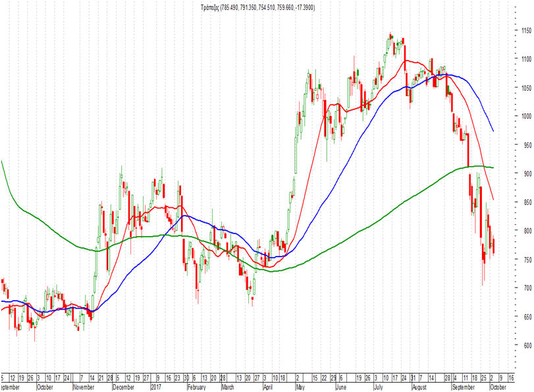The width and height of the screenshot is (534, 392).
Task: Click date label 21 above November
Action: (101, 378)
